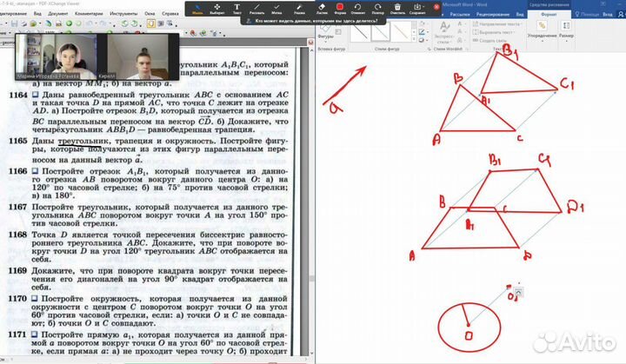Image resolution: width=626 pixels, height=364 pixels.
Task: Toggle the Spotlight annotation tool
Action: 300,8
